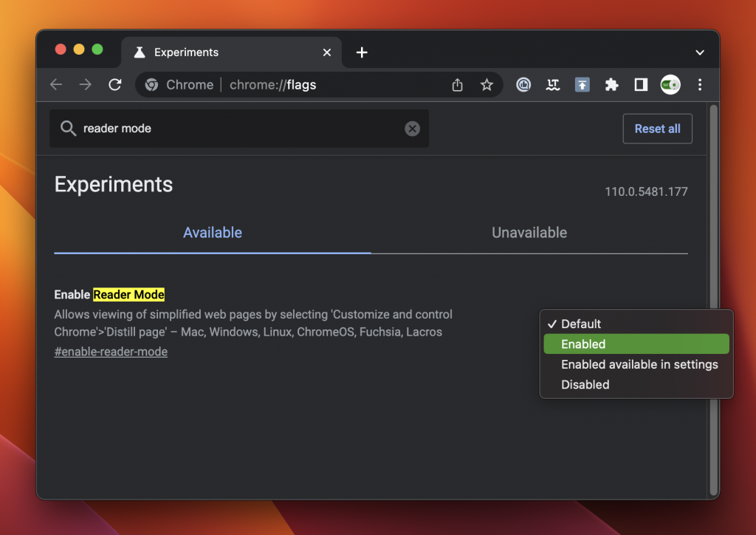Close the Experiments tab

click(327, 52)
